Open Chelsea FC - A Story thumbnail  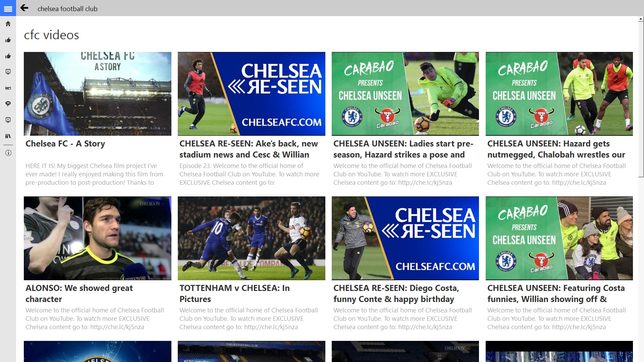coord(97,94)
